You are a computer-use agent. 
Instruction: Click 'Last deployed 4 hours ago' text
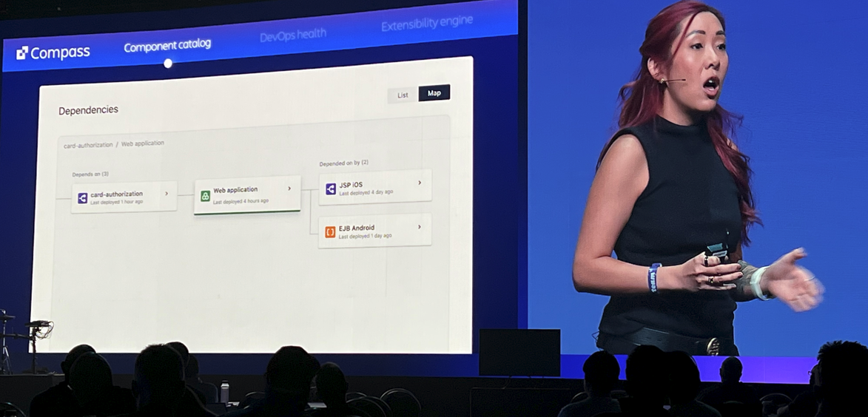[240, 201]
